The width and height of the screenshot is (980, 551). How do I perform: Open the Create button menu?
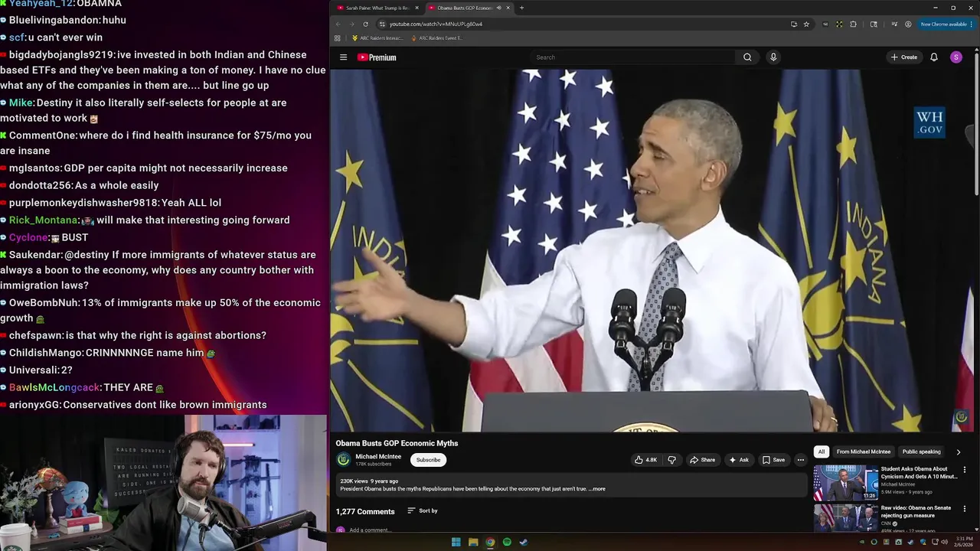[903, 57]
